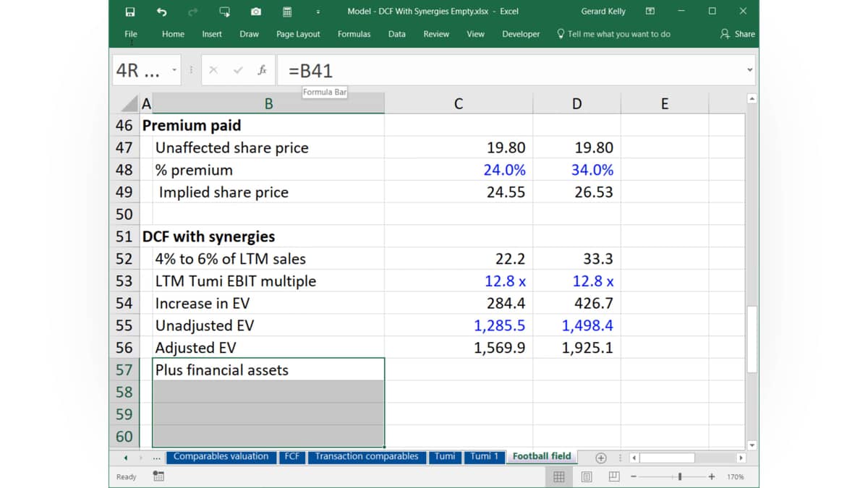Viewport: 868px width, 488px height.
Task: Expand the Name Box dropdown arrow
Action: point(174,70)
